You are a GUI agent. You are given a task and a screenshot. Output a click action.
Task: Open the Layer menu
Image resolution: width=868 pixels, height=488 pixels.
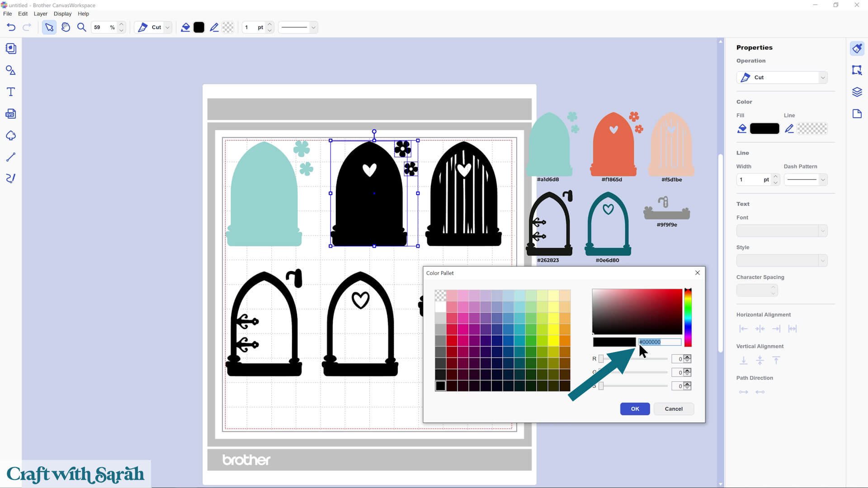point(40,14)
